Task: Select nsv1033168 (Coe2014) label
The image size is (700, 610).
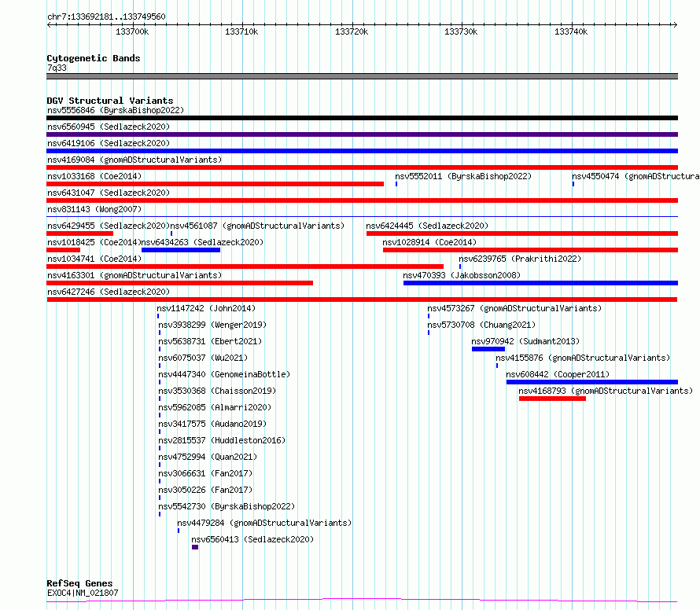Action: tap(94, 176)
